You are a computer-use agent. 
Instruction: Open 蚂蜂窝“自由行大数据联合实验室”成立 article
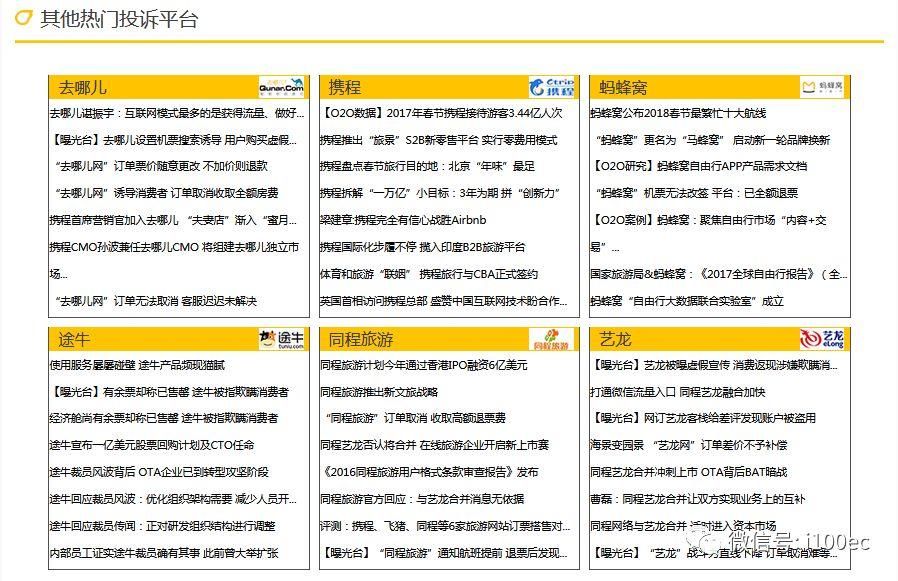[687, 301]
